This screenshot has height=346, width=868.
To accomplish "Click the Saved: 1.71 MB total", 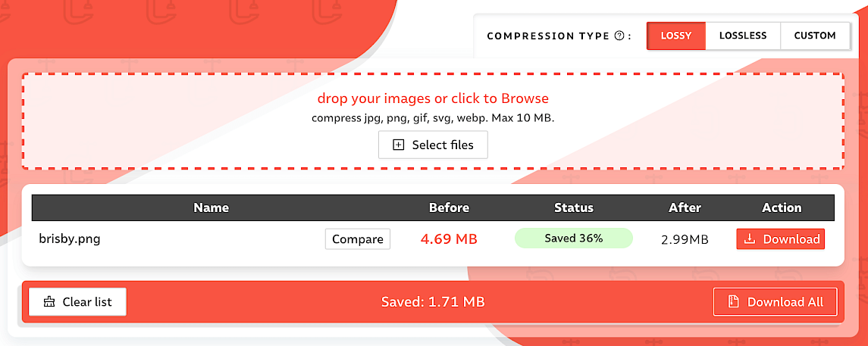I will pos(433,302).
